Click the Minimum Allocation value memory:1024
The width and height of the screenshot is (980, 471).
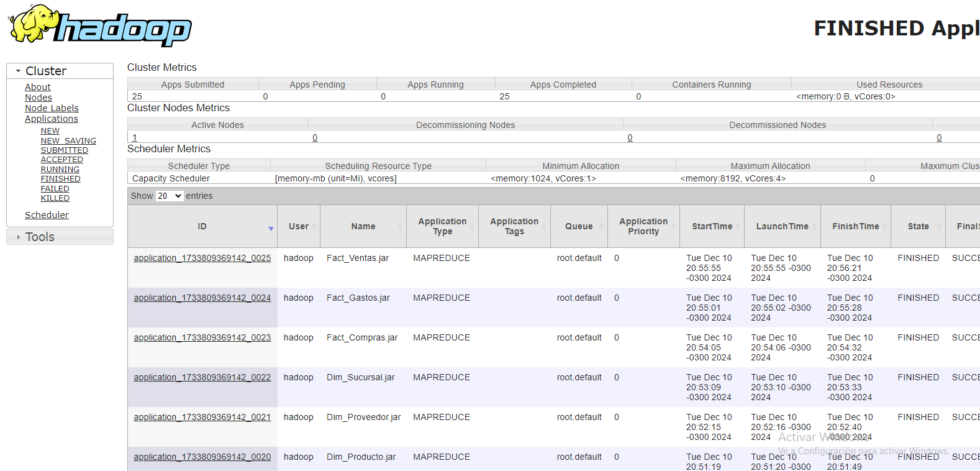click(543, 178)
